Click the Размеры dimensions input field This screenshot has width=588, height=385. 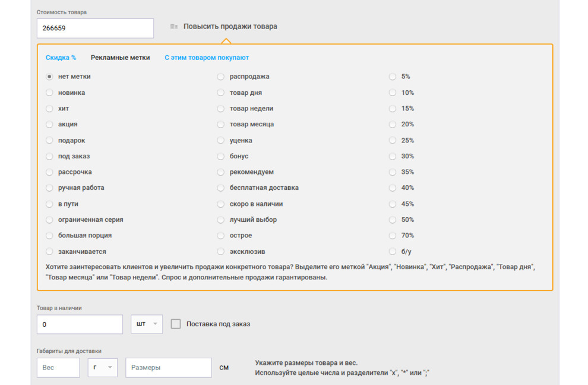click(x=168, y=367)
